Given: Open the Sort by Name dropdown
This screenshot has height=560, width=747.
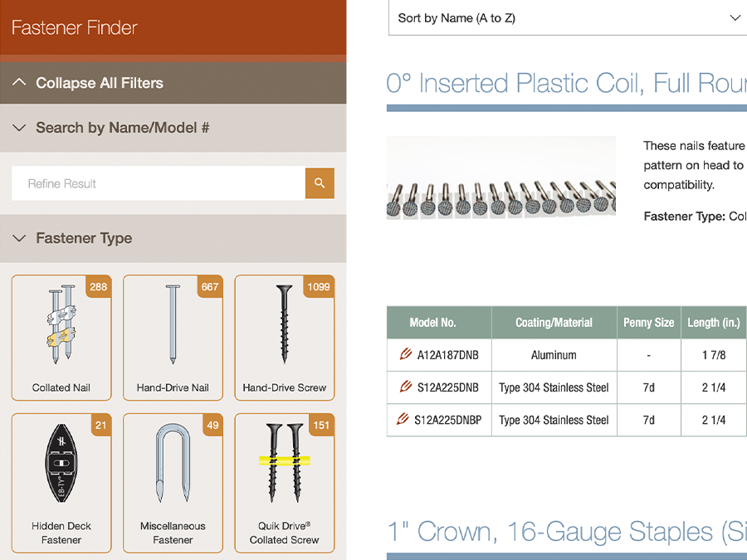Looking at the screenshot, I should click(568, 18).
